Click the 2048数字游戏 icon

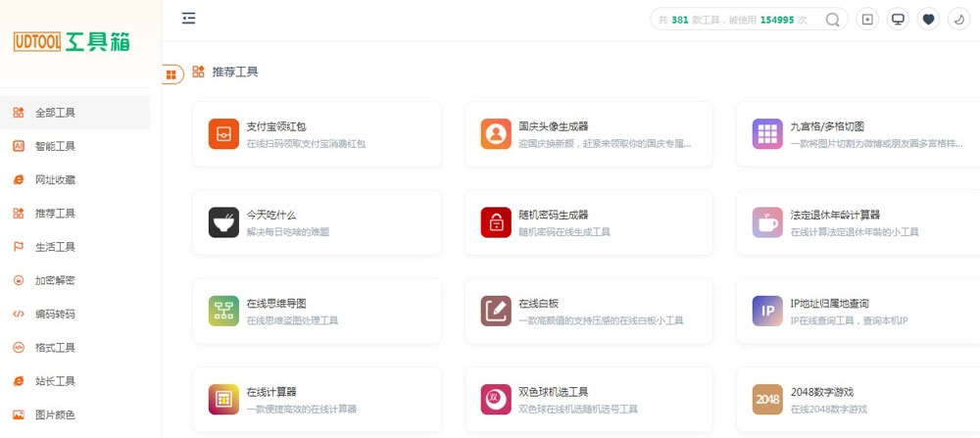767,399
